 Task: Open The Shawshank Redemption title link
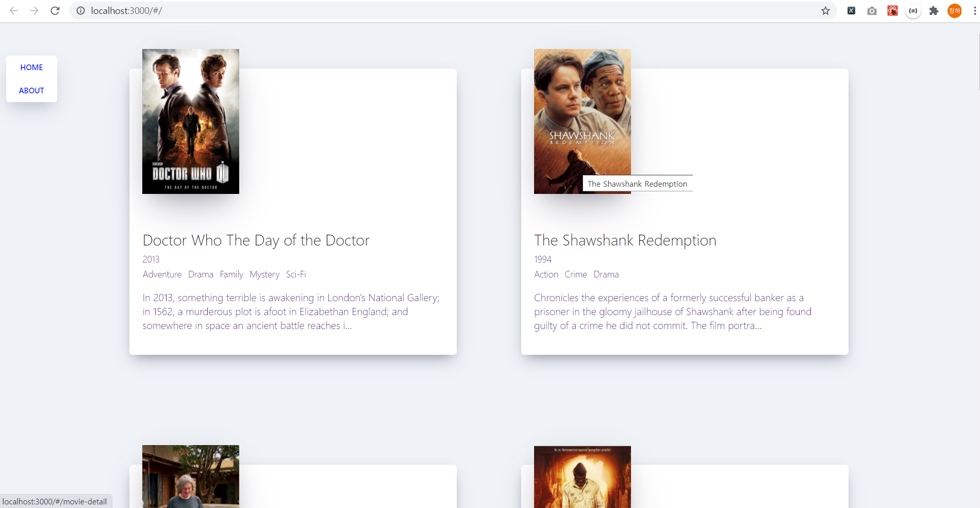click(625, 240)
